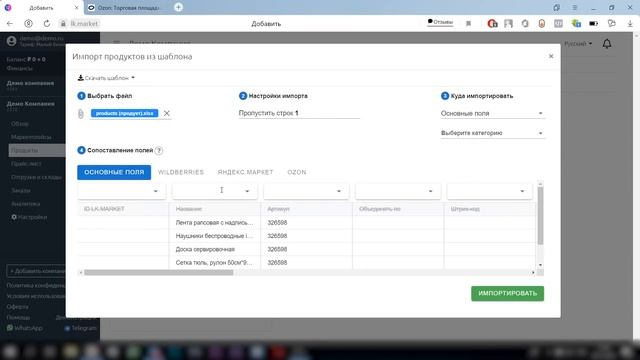Open Продукты in the sidebar
The image size is (640, 360).
[x=37, y=151]
